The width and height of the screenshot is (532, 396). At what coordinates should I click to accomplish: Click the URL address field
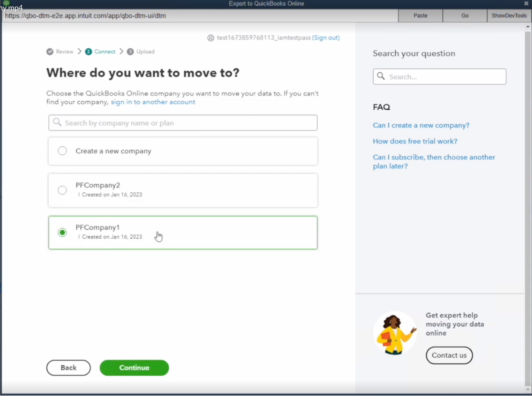click(200, 16)
